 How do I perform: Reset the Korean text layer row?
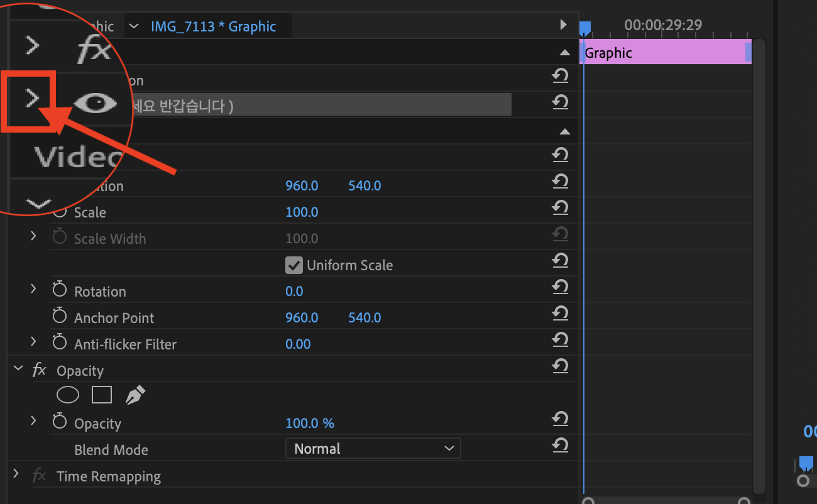(x=560, y=102)
